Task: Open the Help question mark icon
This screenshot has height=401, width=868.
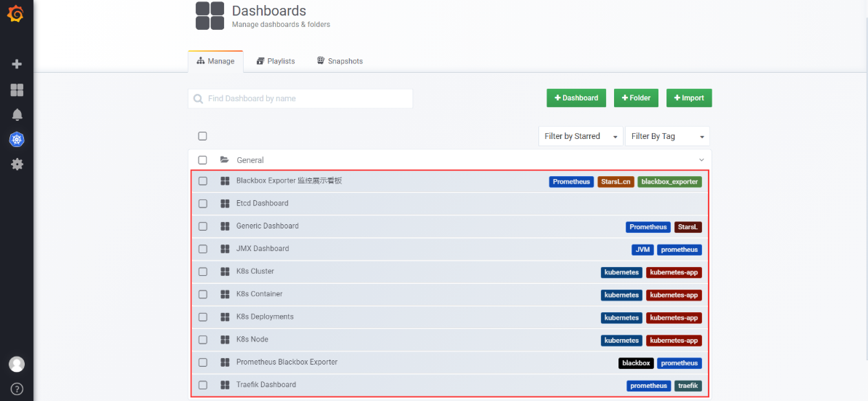Action: pos(17,388)
